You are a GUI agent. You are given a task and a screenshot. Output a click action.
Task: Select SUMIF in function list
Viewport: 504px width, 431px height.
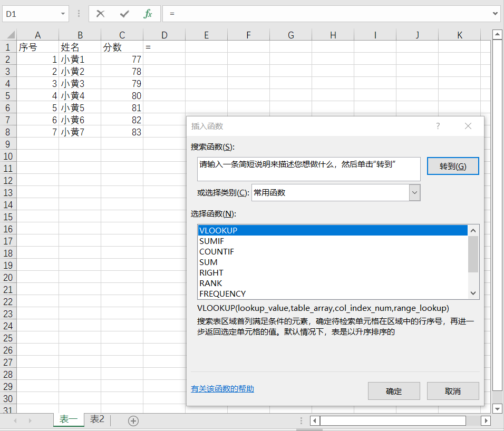333,241
